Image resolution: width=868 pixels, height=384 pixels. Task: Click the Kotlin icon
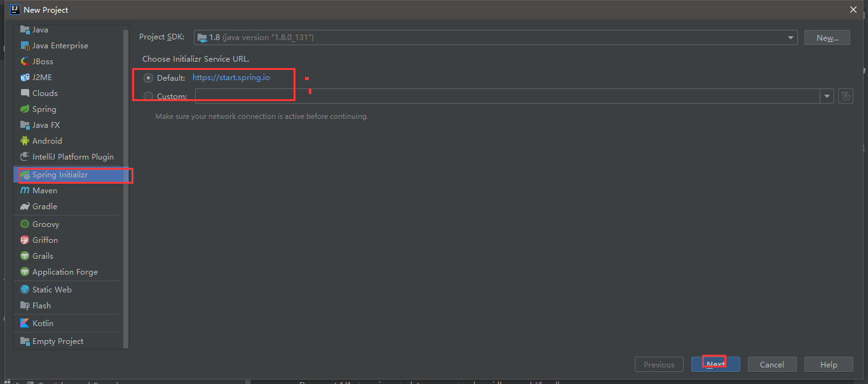click(x=25, y=324)
